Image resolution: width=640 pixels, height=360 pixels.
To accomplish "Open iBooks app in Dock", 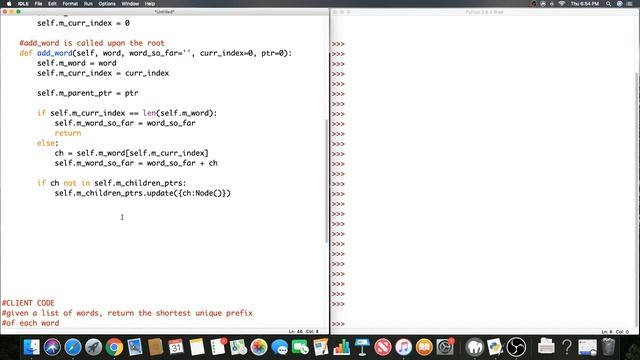I will click(x=424, y=347).
